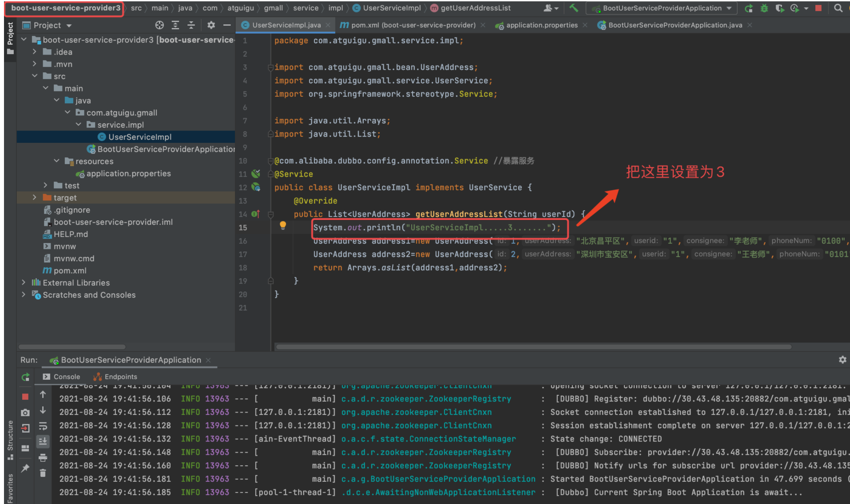Click Expand All in Project panel

click(x=175, y=25)
